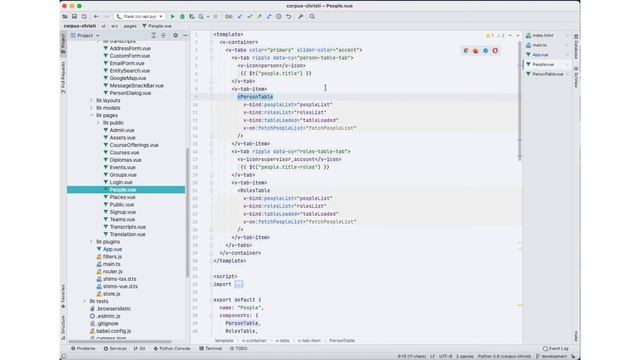Push commits with the Git push arrow

[260, 16]
